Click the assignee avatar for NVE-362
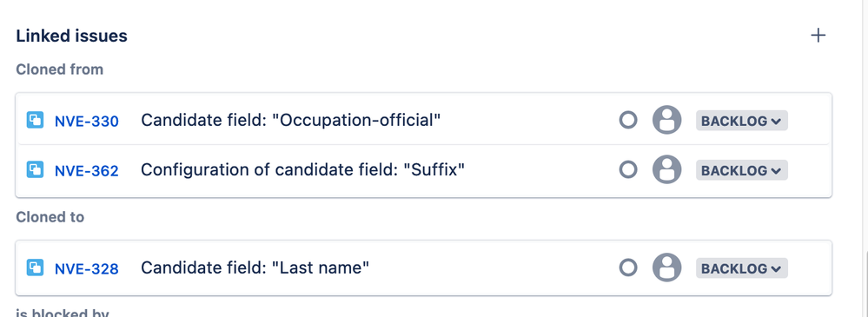This screenshot has width=868, height=317. (x=666, y=169)
